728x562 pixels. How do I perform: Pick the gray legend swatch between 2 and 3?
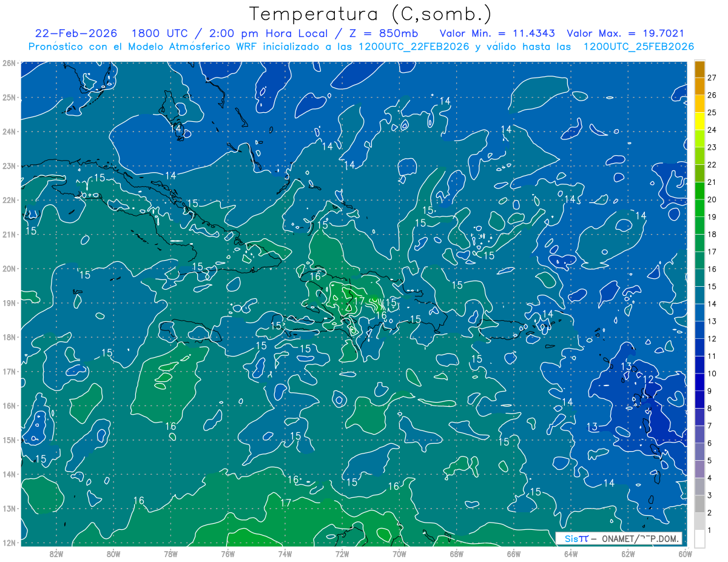point(700,504)
